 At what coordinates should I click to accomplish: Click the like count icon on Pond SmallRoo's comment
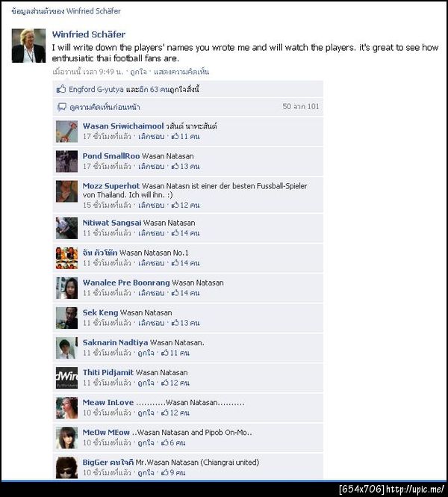pos(175,166)
